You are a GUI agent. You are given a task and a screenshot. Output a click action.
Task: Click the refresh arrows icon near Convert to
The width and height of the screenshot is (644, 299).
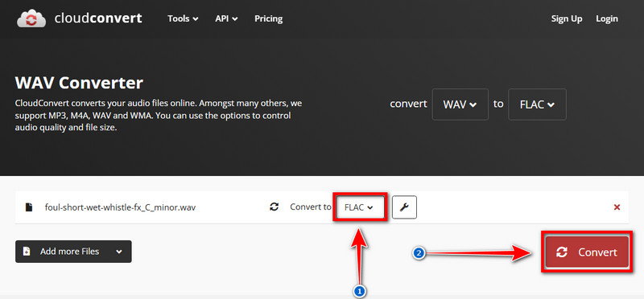[274, 207]
